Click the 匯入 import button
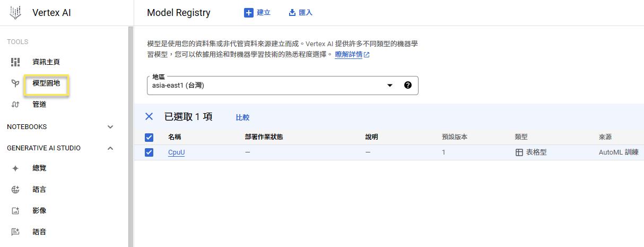 coord(300,13)
